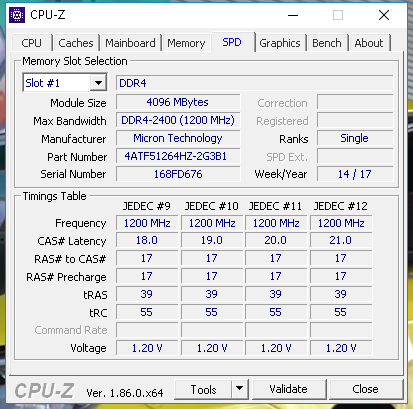Click the DDR4-2400 (1200 MHz) bandwidth value
The height and width of the screenshot is (409, 413).
click(x=178, y=120)
